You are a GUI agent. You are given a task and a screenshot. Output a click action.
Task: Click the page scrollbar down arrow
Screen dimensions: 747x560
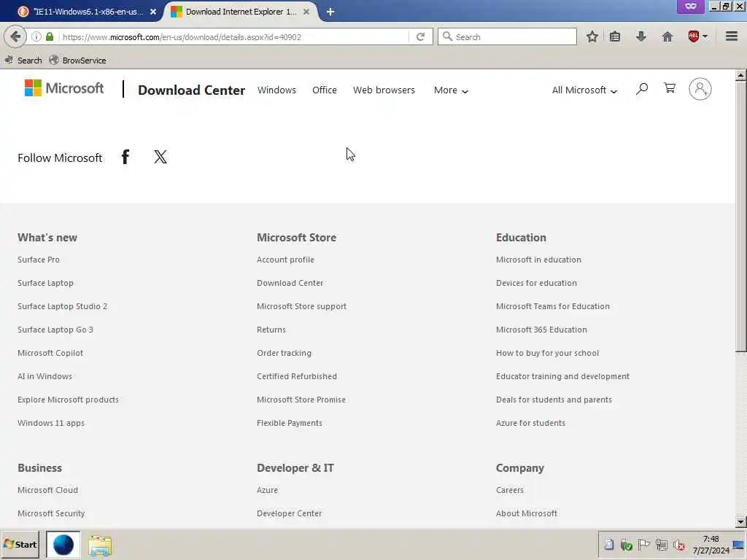point(740,521)
